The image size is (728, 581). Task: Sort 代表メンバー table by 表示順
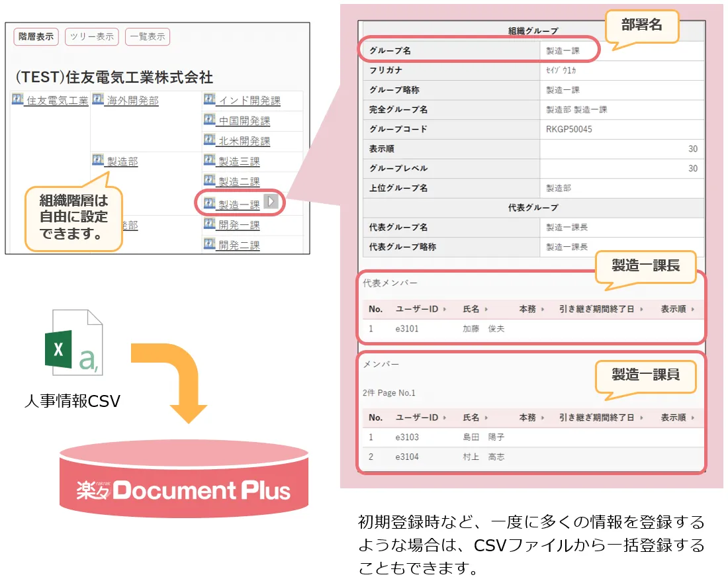tap(678, 309)
